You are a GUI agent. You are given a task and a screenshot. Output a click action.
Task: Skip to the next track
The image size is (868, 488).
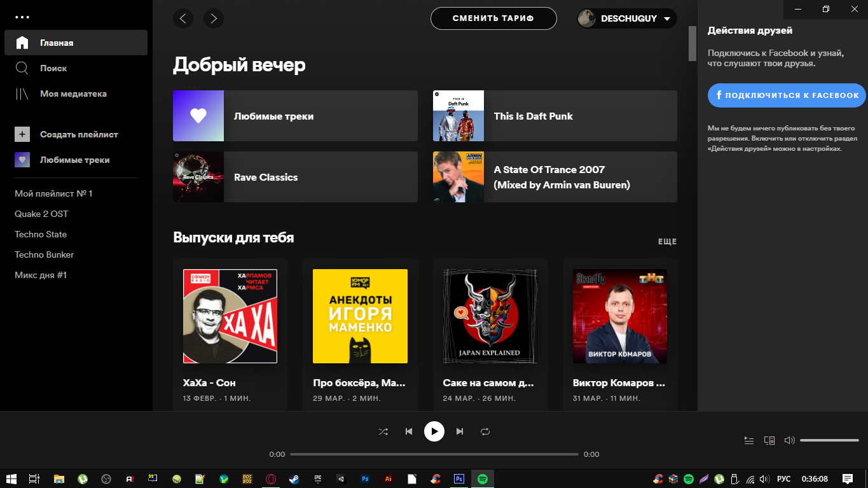(x=460, y=431)
